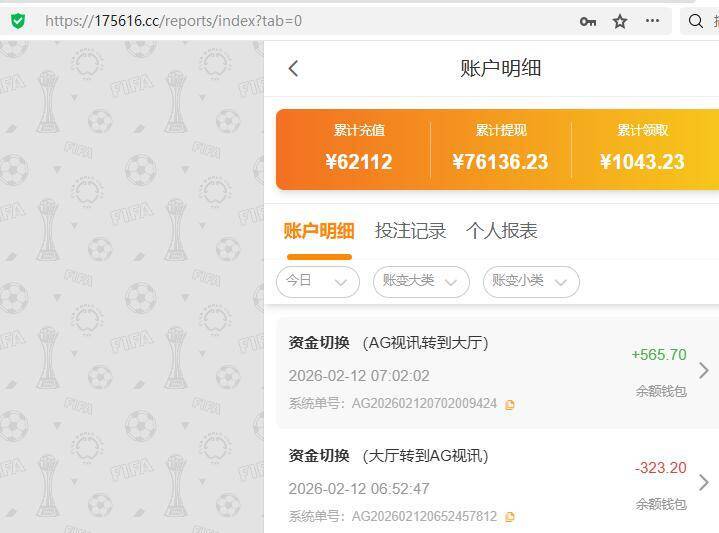Open details arrow for -323.20 transaction
Viewport: 719px width, 533px height.
703,483
